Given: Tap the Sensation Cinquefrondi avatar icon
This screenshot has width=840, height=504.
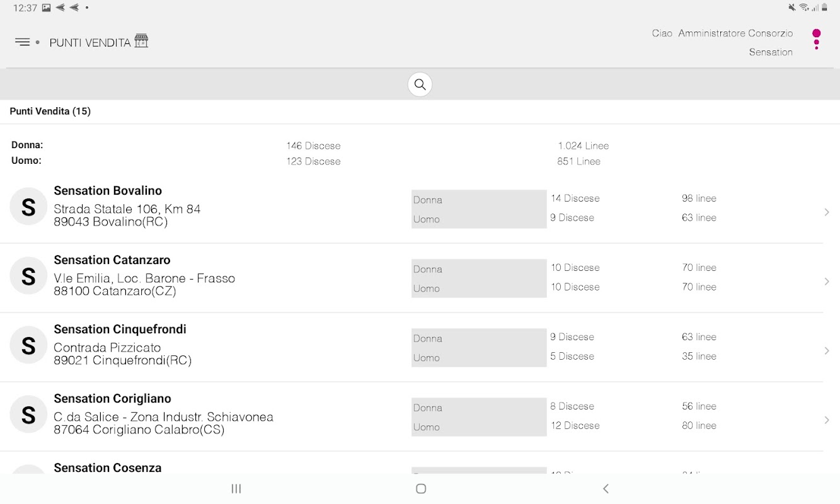Looking at the screenshot, I should 28,345.
